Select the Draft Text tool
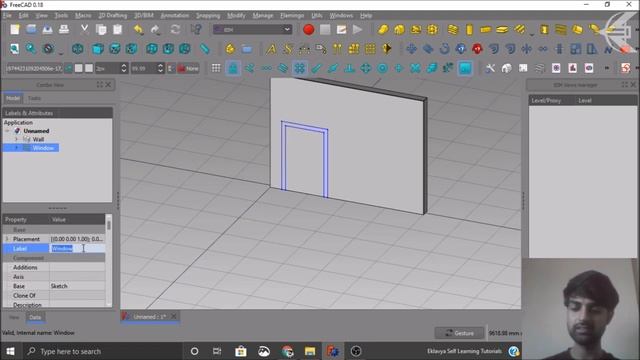This screenshot has height=360, width=640. pyautogui.click(x=271, y=49)
